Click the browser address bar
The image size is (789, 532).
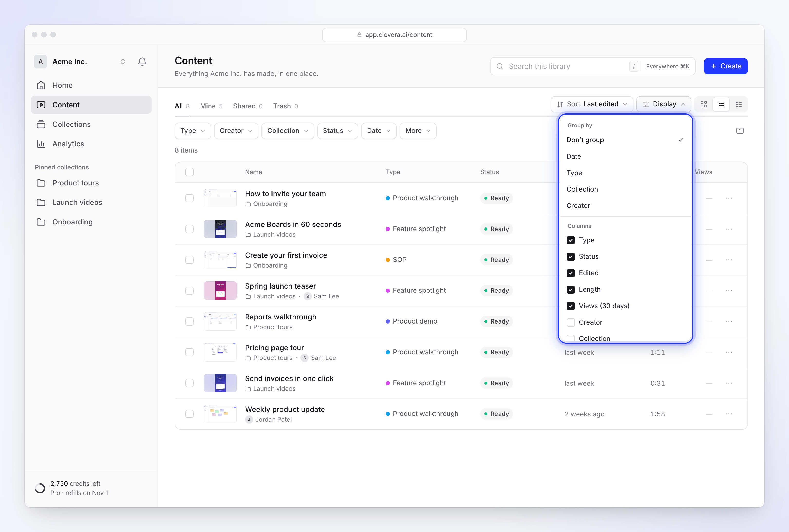pos(394,35)
